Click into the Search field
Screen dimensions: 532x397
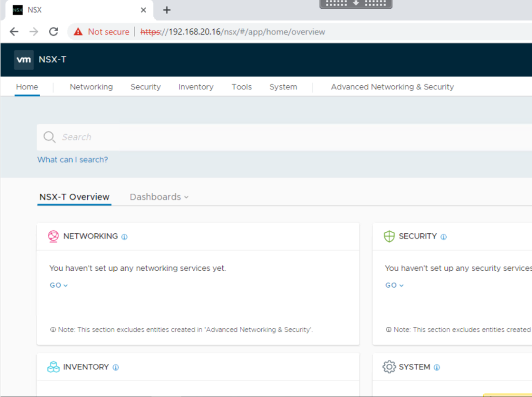(x=284, y=137)
